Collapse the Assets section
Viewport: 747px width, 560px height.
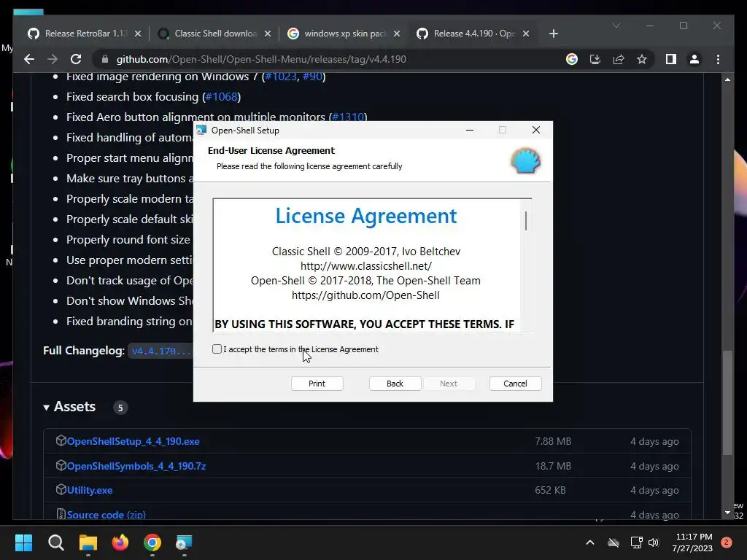click(x=69, y=407)
